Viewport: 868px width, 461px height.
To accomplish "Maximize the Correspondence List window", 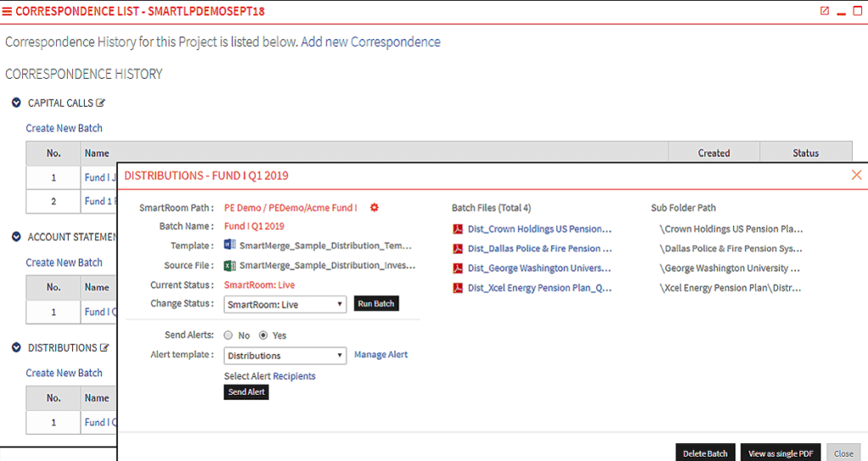I will pos(858,11).
